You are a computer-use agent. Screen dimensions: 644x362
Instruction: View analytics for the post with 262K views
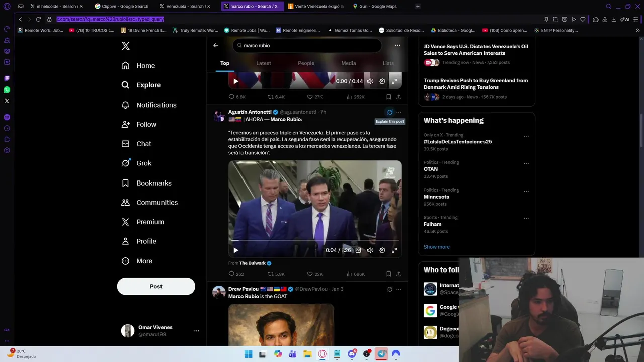(x=355, y=97)
